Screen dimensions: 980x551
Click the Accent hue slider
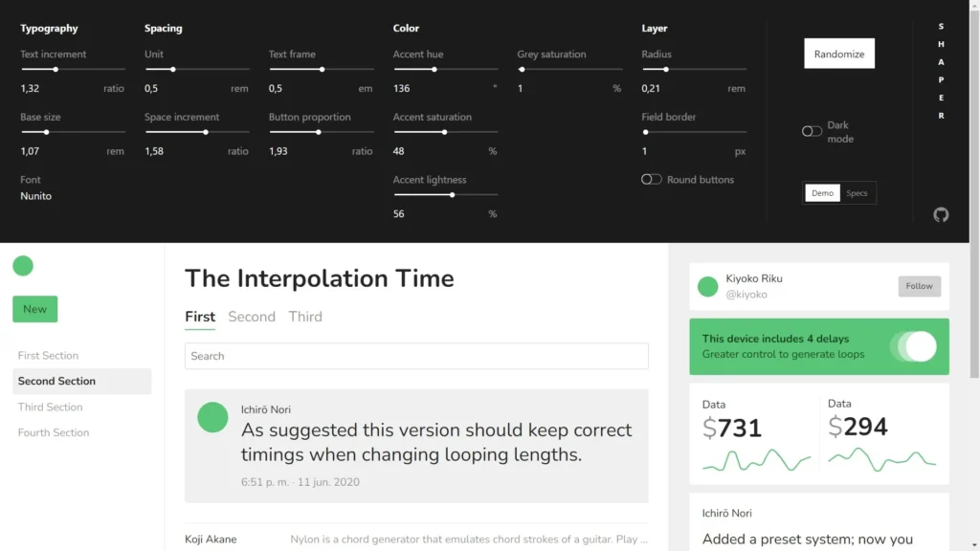point(445,69)
